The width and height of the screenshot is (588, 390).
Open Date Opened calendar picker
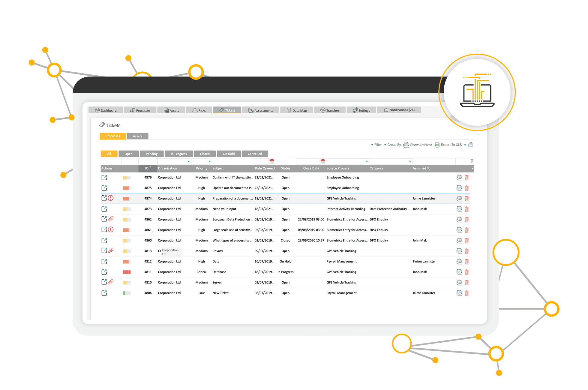[272, 161]
